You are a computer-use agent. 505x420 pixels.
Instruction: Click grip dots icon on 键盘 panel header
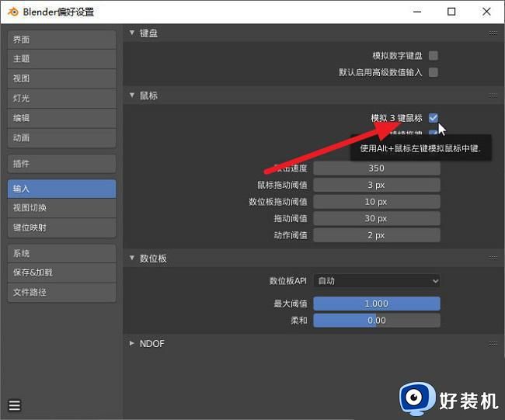click(493, 33)
